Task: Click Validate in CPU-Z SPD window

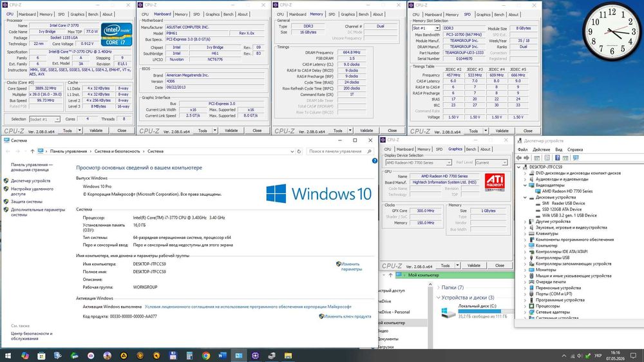Action: tap(502, 131)
